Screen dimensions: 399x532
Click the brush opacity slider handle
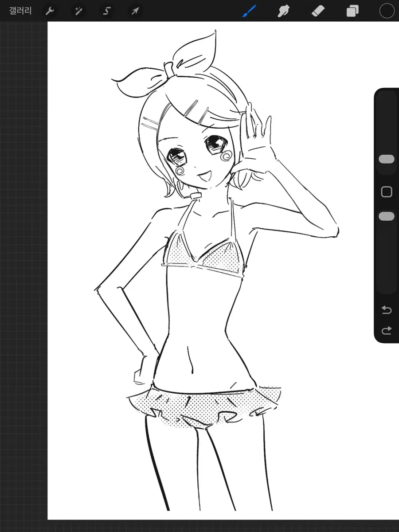coord(387,216)
